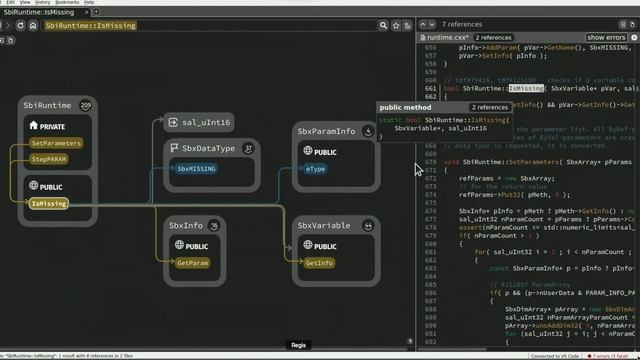Expand SbxParamInfo hidden members badge
640x360 pixels.
coord(368,131)
